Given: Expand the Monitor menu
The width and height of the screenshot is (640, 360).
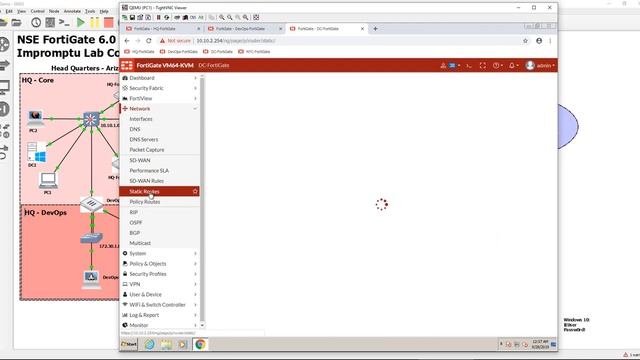Looking at the screenshot, I should [x=159, y=325].
